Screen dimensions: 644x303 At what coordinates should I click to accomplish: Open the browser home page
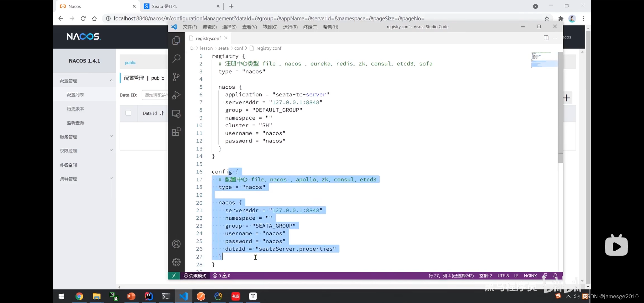[94, 18]
